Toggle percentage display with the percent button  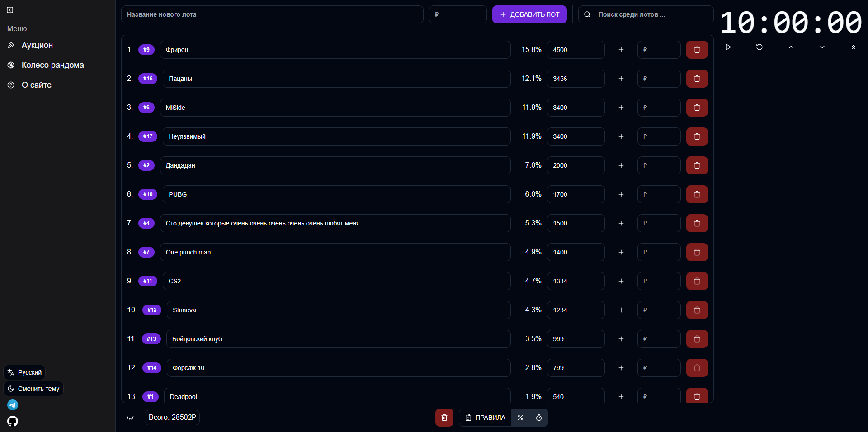[520, 418]
